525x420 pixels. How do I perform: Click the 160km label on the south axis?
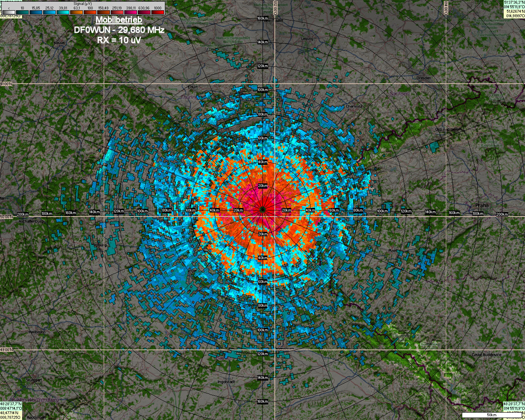pos(262,402)
